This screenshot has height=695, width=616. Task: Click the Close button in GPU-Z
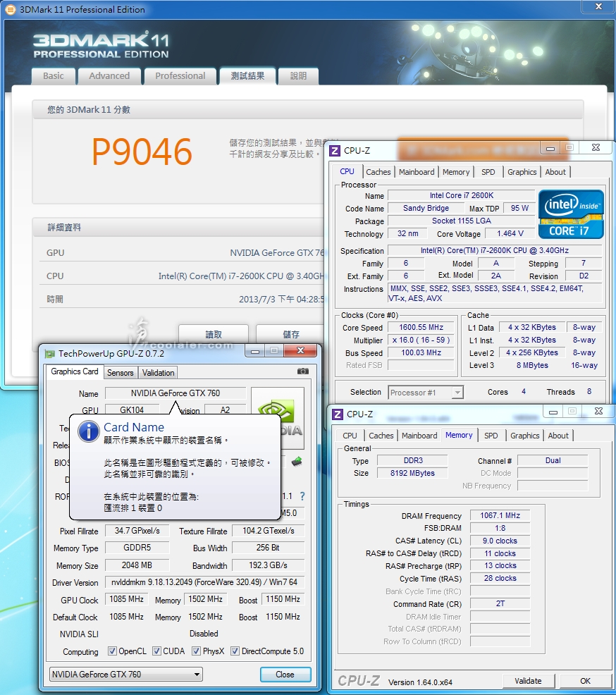285,674
